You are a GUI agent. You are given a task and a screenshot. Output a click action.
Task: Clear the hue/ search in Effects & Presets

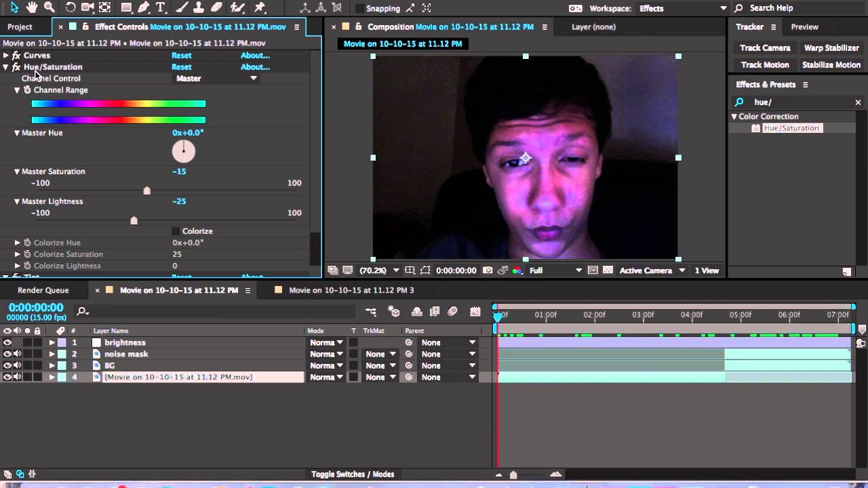pyautogui.click(x=858, y=102)
